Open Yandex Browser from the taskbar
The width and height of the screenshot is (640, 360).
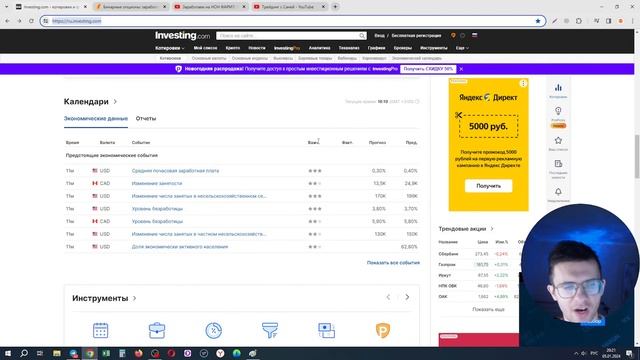pyautogui.click(x=220, y=353)
